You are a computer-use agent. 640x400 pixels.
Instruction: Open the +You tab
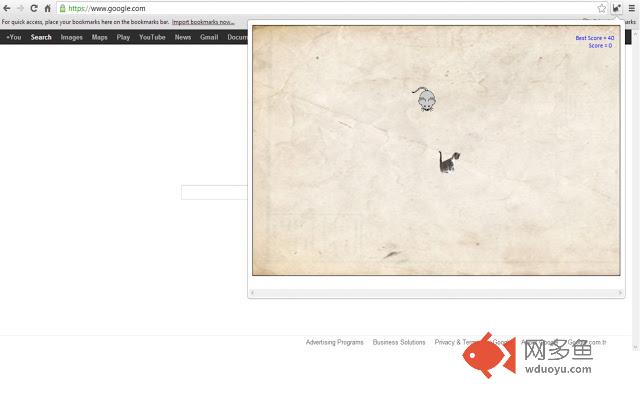(13, 37)
